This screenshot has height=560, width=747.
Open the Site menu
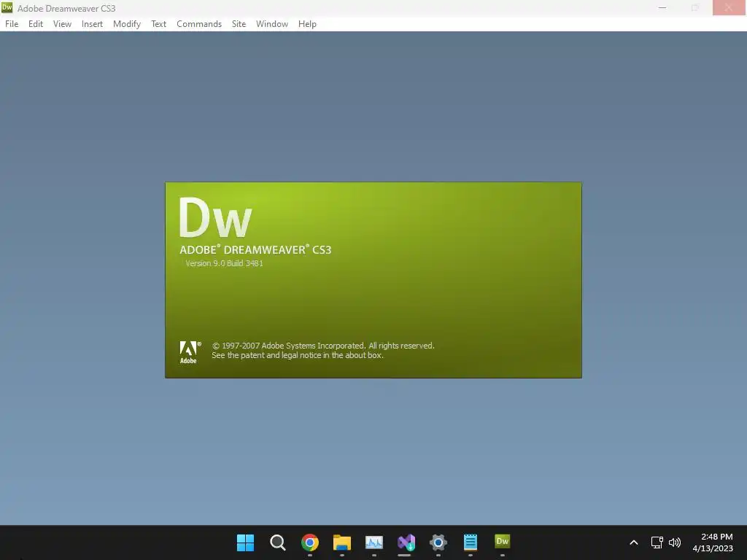[x=239, y=24]
